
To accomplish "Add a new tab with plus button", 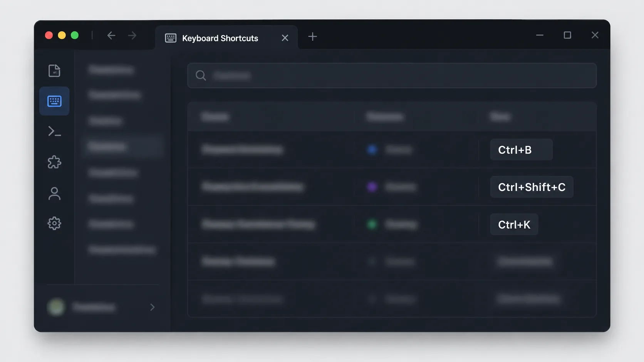I will 312,37.
